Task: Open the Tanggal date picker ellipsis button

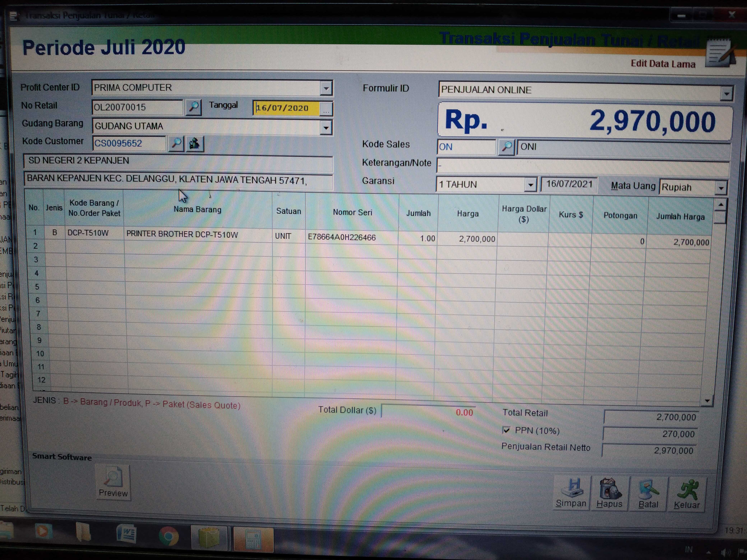Action: tap(326, 109)
